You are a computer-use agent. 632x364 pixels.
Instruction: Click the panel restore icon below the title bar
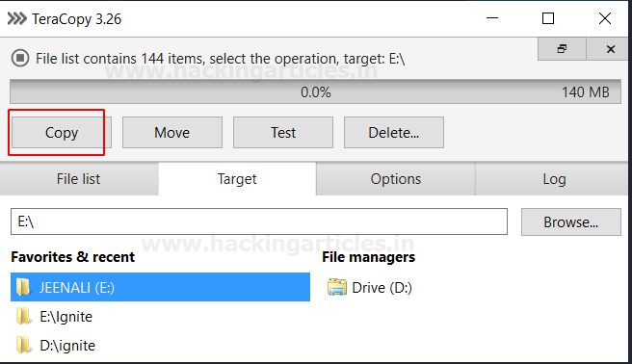point(562,49)
